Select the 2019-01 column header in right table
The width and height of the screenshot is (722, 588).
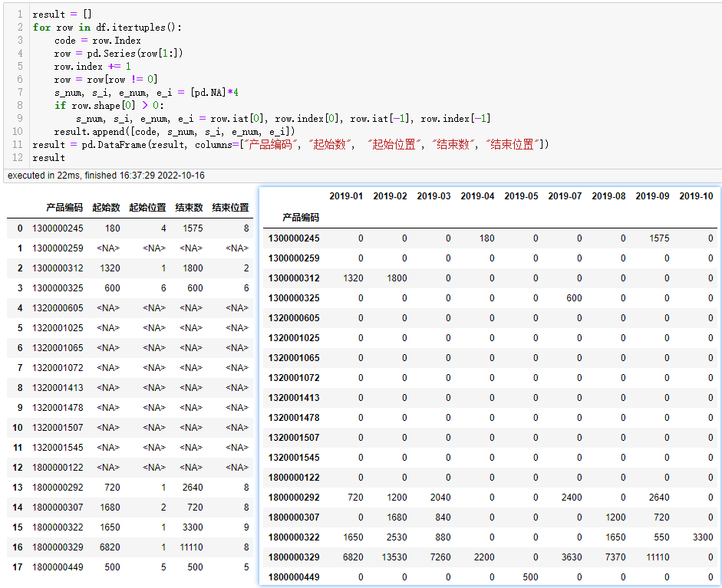pyautogui.click(x=346, y=195)
